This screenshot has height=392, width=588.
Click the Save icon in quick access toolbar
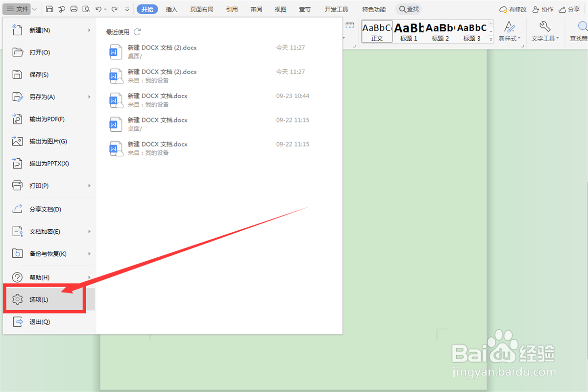(49, 9)
